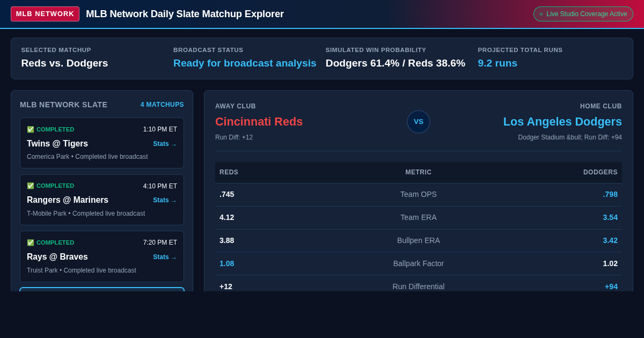Click the Reds 4.12 ERA value
This screenshot has width=644, height=338.
tap(227, 217)
